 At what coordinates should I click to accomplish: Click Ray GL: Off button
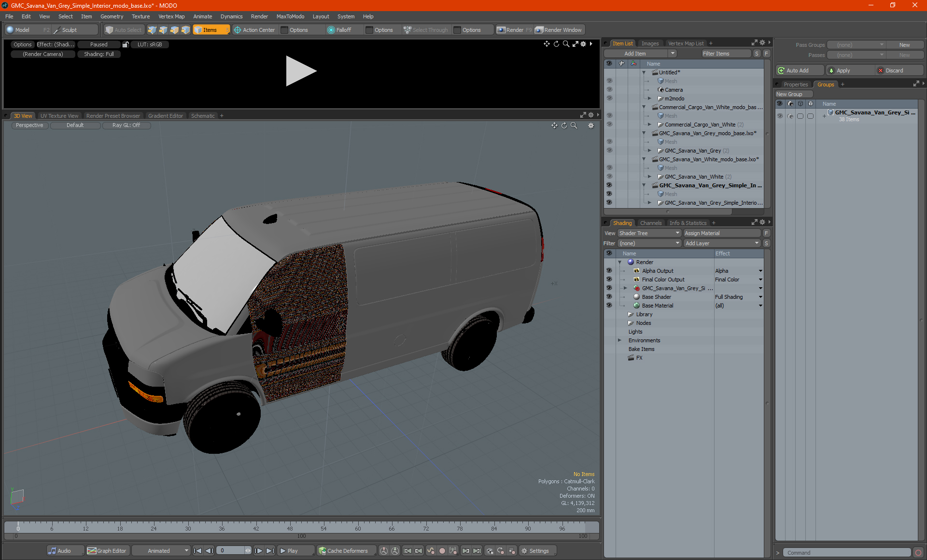point(126,126)
